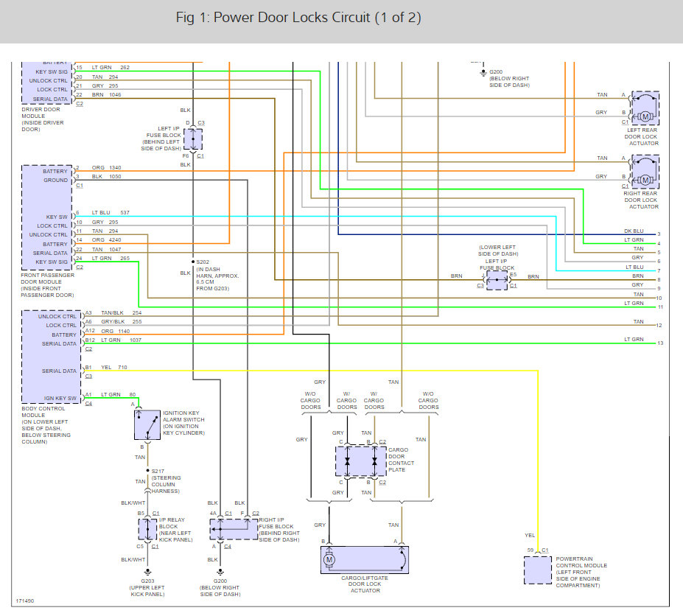
Task: Select the Cargo Door Contact Plate symbol
Action: tap(361, 461)
